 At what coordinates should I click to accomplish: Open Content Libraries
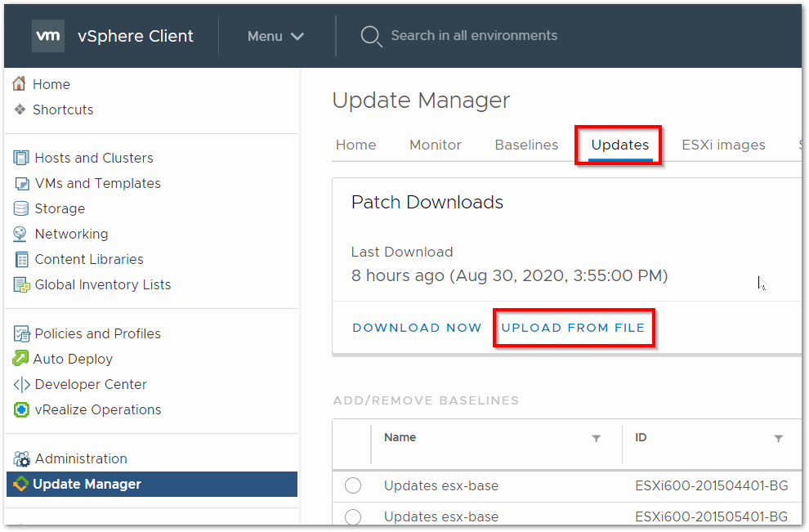click(89, 259)
